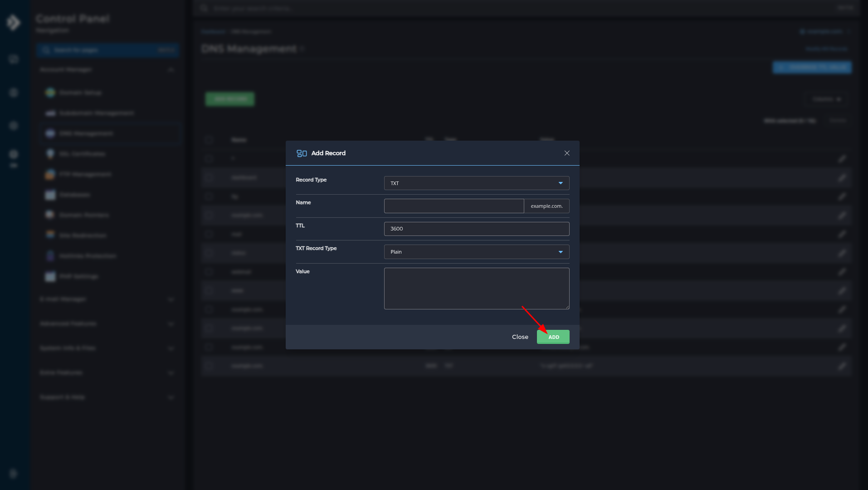The height and width of the screenshot is (490, 868).
Task: Check the select-all checkbox in the records table header
Action: coord(209,140)
